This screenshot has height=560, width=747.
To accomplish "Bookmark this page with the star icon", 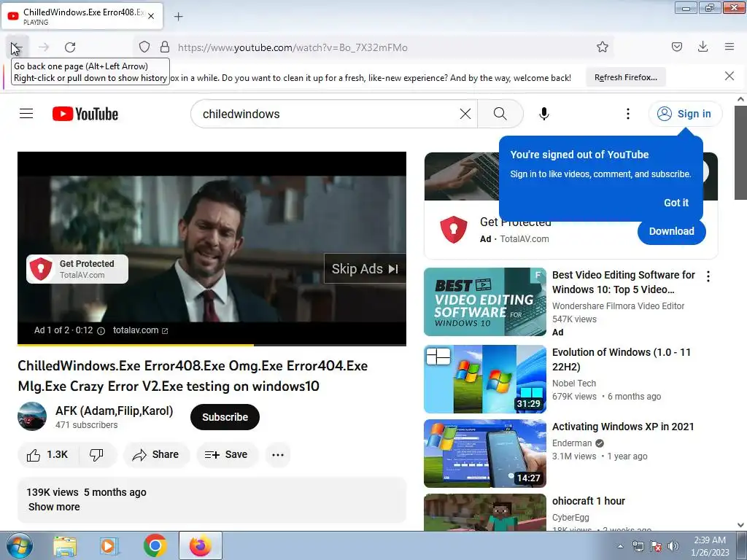I will coord(602,47).
